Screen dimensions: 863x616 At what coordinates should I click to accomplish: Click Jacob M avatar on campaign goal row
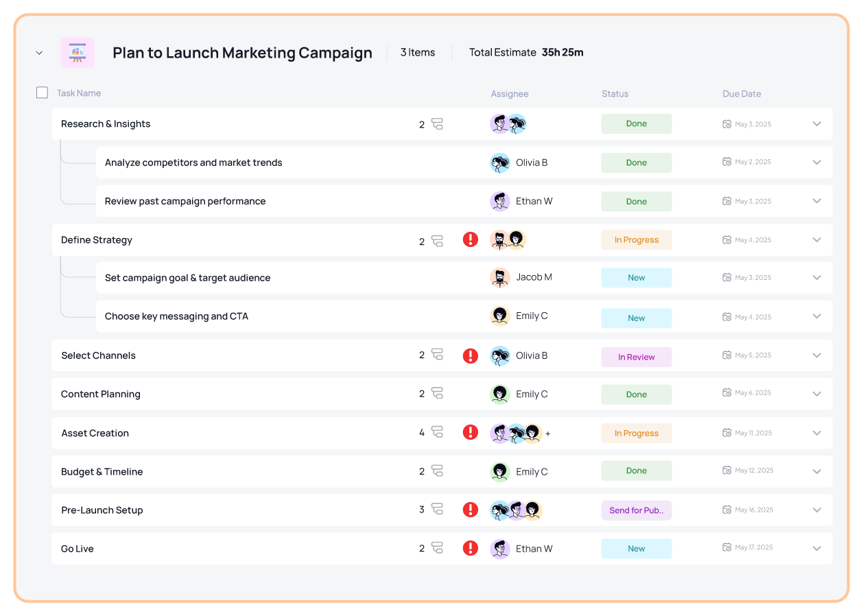(x=500, y=278)
